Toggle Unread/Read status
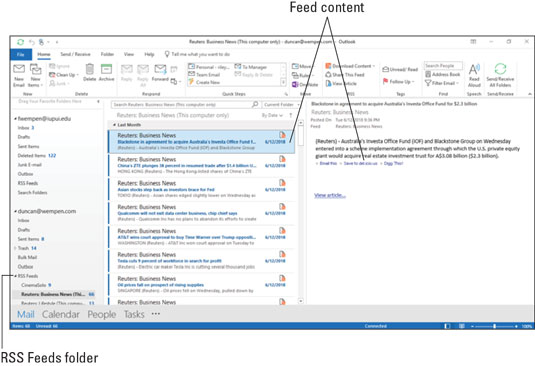This screenshot has height=366, width=535. point(400,69)
